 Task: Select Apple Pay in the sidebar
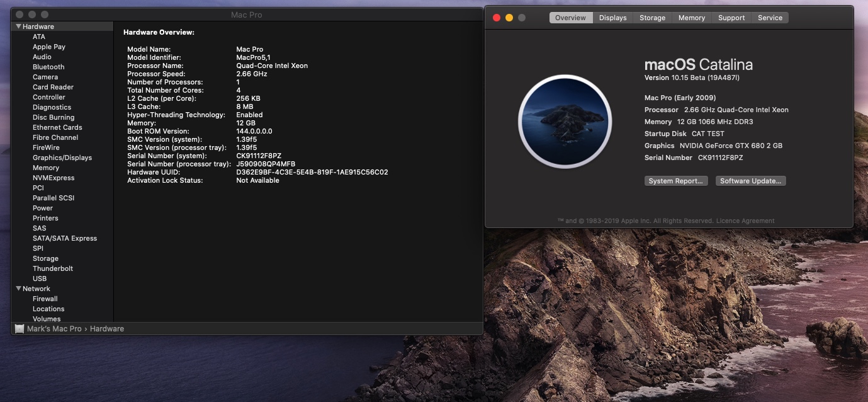click(49, 47)
